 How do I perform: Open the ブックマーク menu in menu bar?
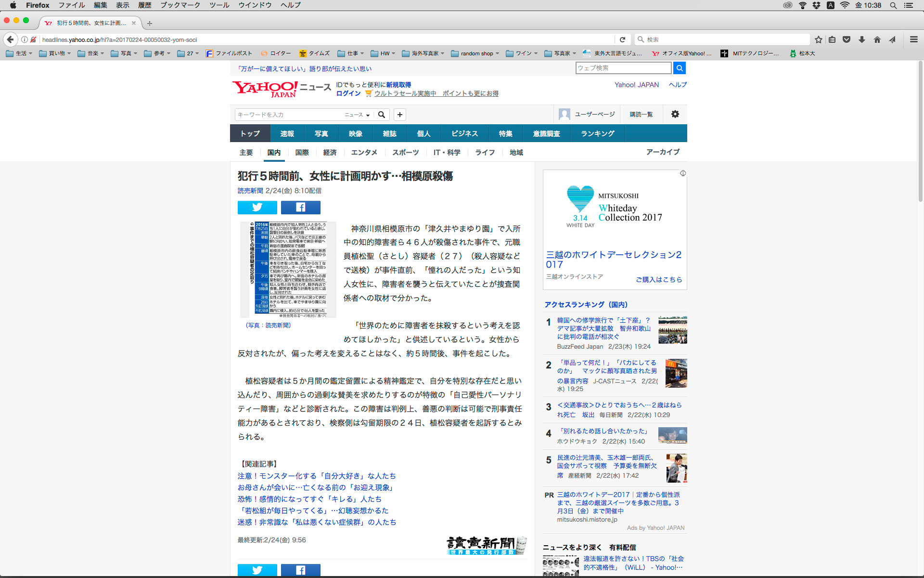coord(180,5)
